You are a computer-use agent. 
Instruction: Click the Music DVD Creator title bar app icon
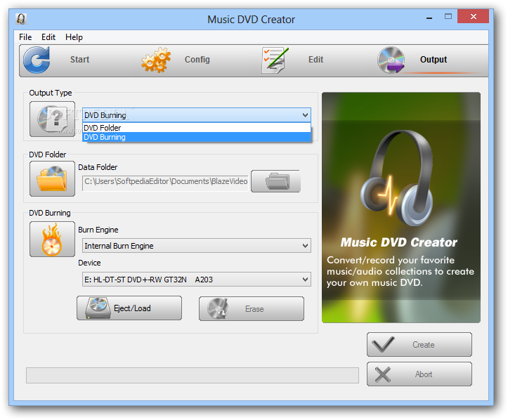click(21, 19)
